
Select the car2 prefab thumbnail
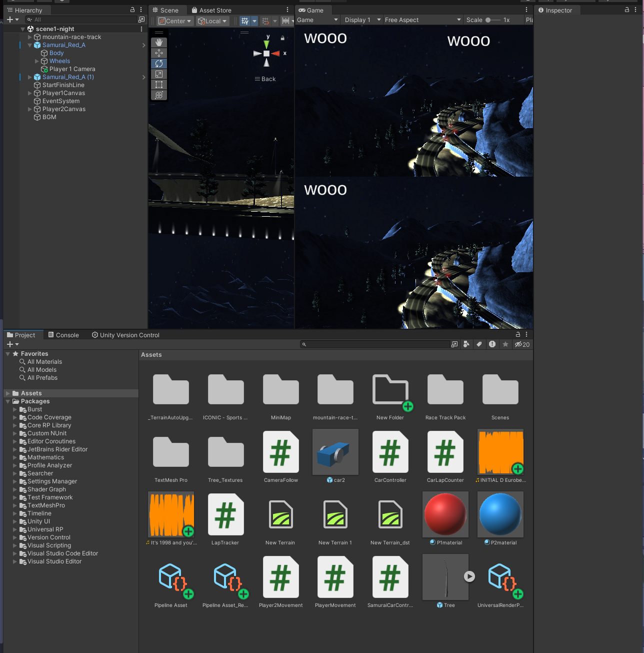(x=335, y=452)
